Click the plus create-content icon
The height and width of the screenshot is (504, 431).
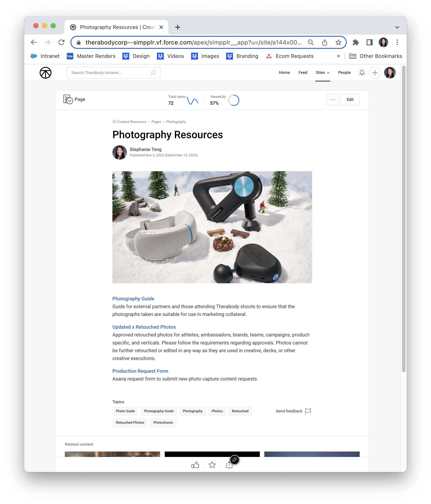click(375, 73)
